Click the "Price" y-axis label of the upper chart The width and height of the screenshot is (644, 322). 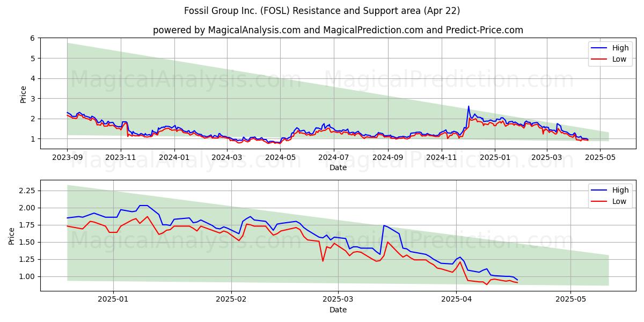coord(23,93)
